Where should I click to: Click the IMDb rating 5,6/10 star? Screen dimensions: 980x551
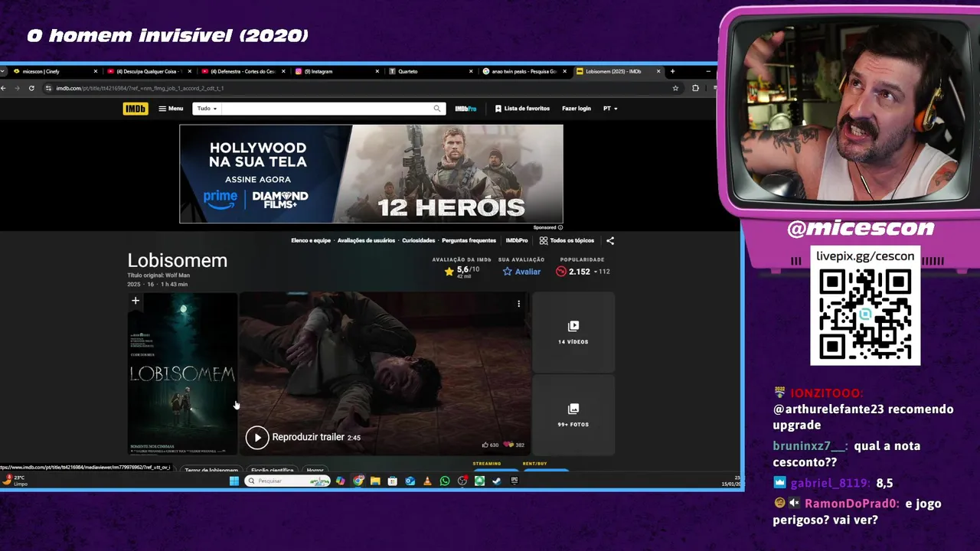click(462, 271)
